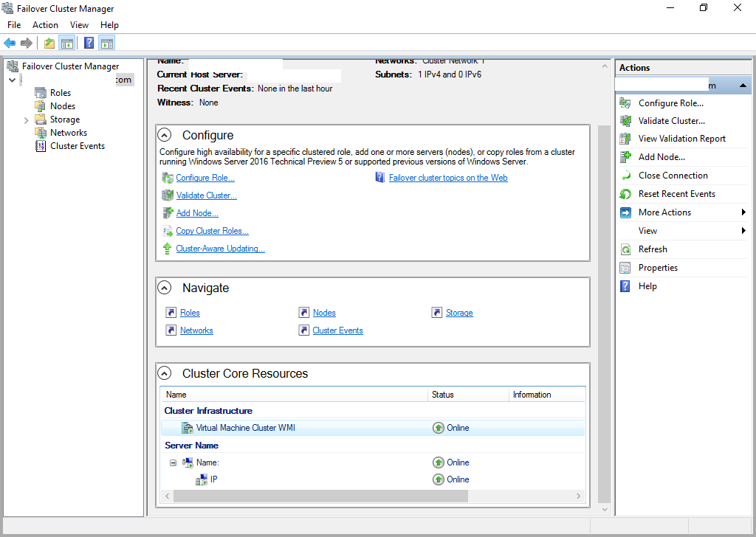Select the Nodes icon in the tree
Viewport: 756px width, 537px height.
[x=41, y=106]
